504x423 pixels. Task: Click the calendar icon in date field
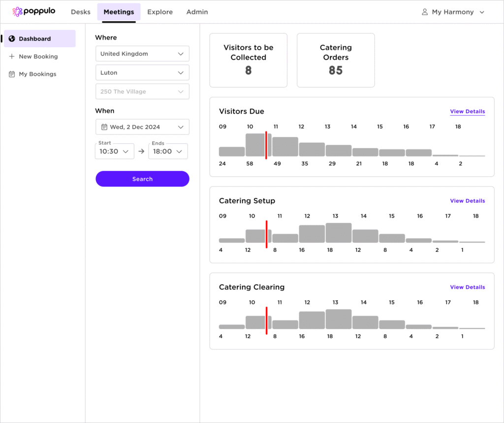click(x=104, y=127)
